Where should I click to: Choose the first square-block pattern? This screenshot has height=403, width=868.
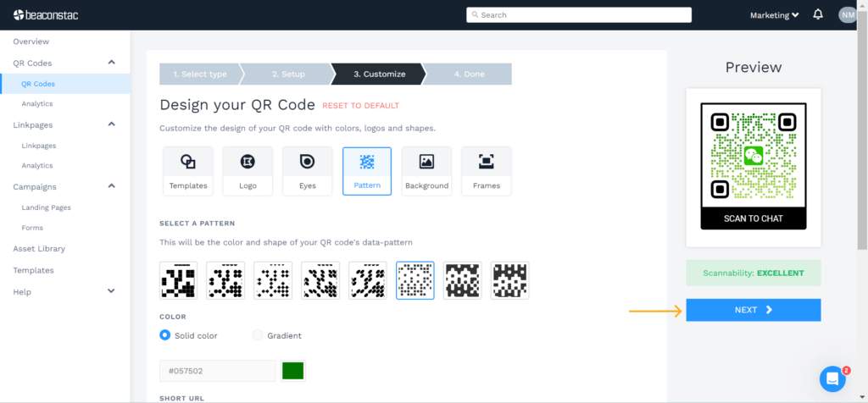click(x=178, y=280)
